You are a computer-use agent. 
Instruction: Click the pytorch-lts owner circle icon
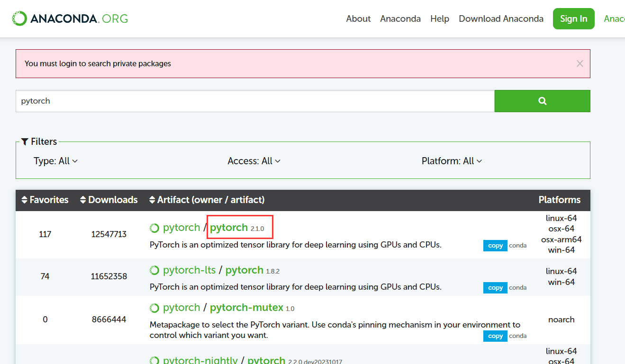(x=154, y=271)
